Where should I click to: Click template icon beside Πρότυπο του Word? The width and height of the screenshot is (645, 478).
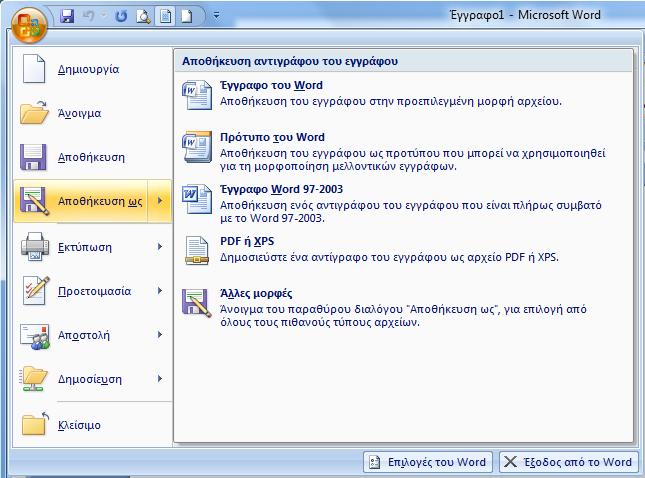pyautogui.click(x=197, y=147)
